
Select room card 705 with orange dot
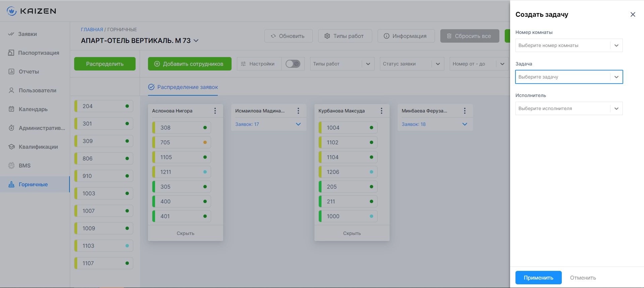pos(182,142)
